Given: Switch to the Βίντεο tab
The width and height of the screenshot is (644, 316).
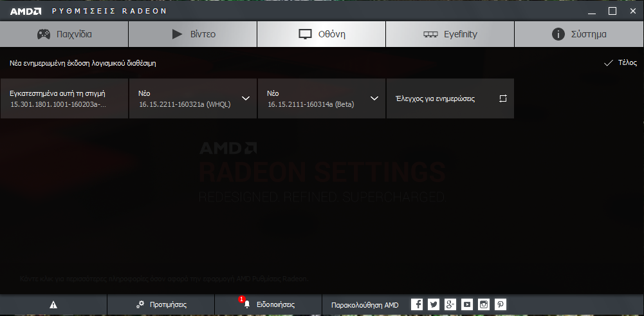Looking at the screenshot, I should point(192,34).
